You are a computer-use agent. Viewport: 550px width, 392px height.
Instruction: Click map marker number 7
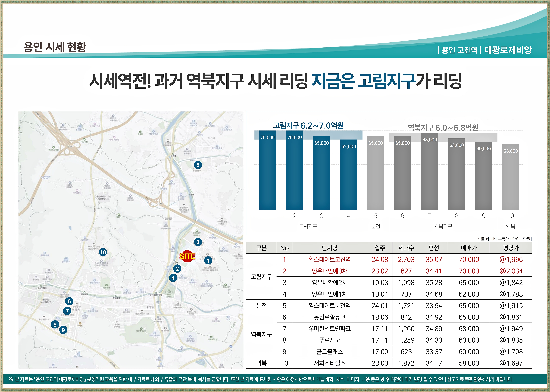pyautogui.click(x=67, y=311)
